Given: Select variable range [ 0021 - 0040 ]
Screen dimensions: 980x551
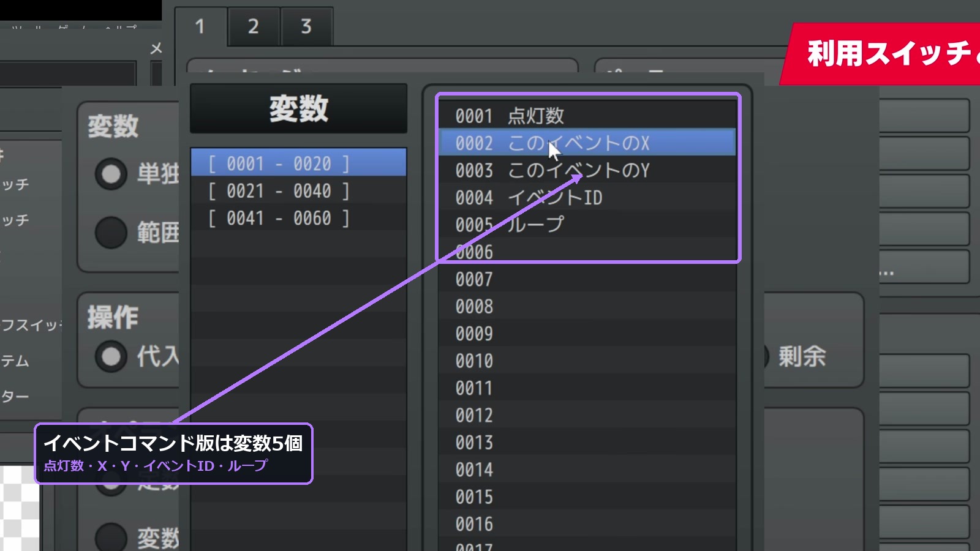Looking at the screenshot, I should click(x=298, y=191).
